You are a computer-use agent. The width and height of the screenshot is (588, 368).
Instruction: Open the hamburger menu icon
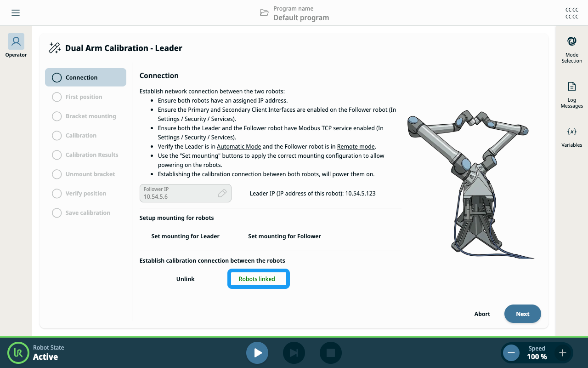pos(16,13)
